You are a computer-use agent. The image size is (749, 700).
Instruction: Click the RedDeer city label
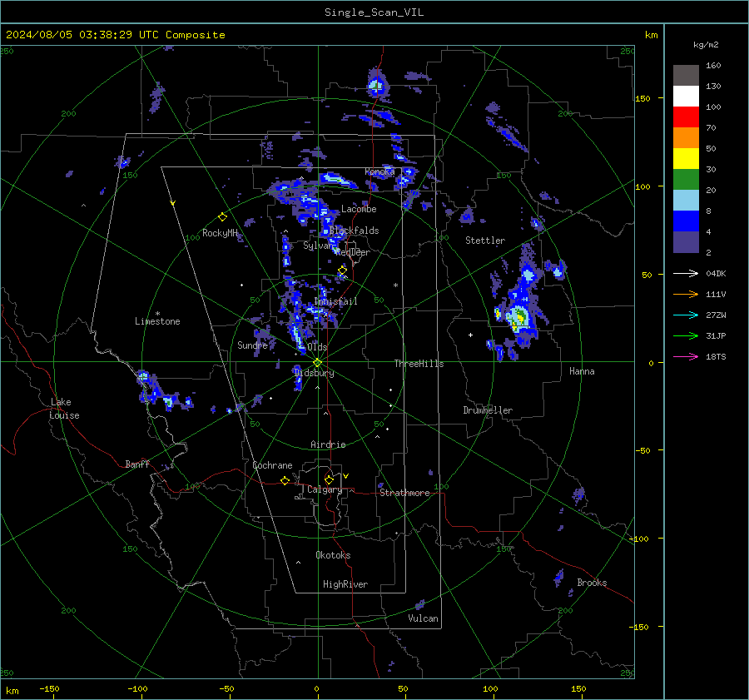click(353, 252)
